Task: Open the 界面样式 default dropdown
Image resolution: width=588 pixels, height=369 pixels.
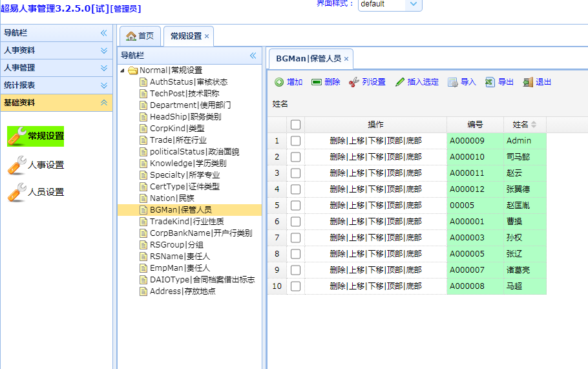Action: (x=414, y=4)
